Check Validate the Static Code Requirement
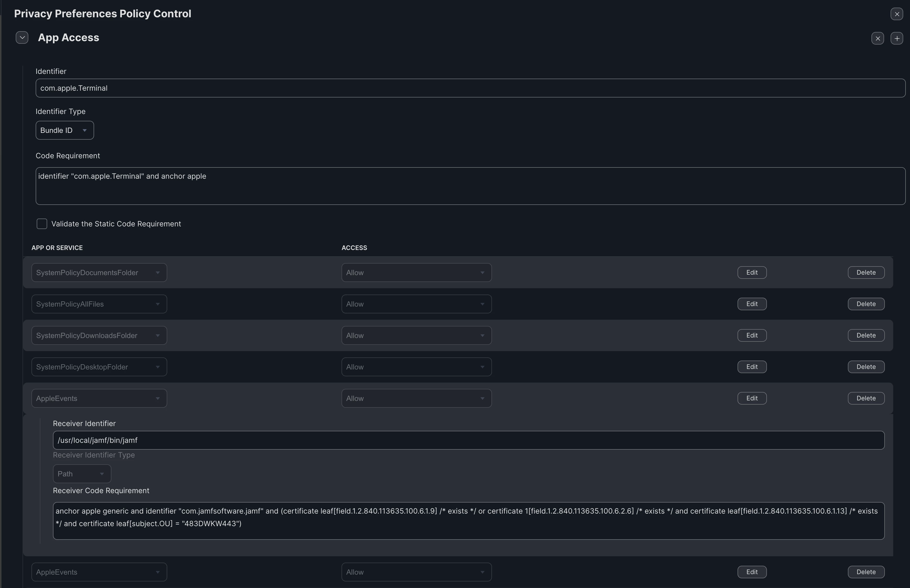 [x=42, y=224]
